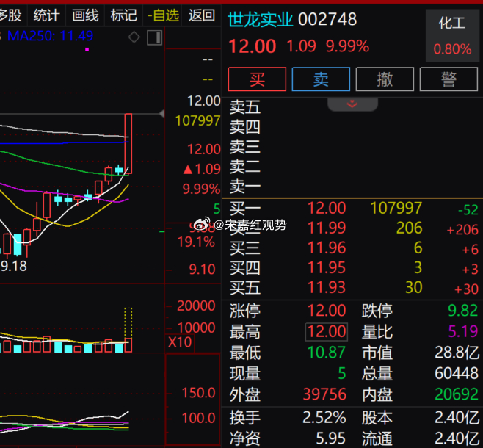This screenshot has height=448, width=483.
Task: Click the 9.99% change in the header
Action: [347, 46]
